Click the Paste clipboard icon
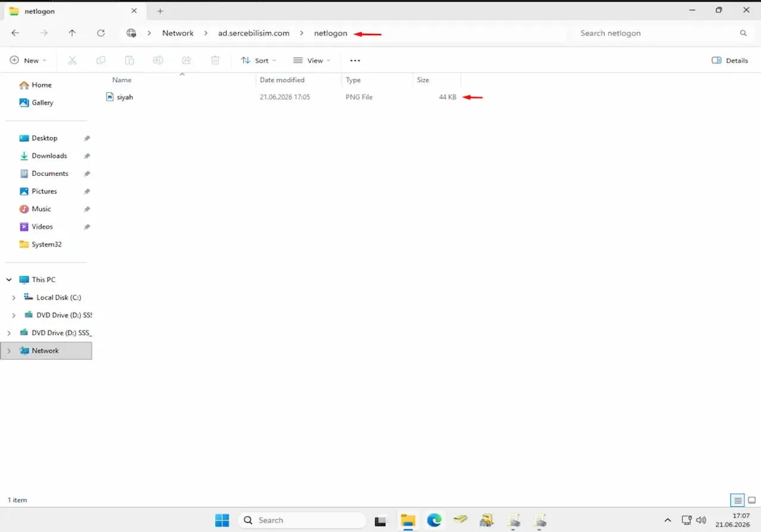This screenshot has height=532, width=761. click(130, 60)
